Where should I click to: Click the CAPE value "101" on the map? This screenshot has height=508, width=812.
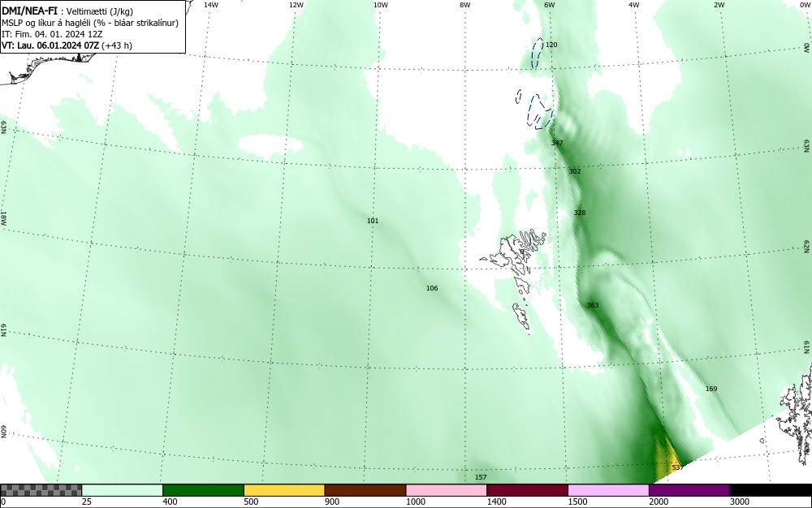point(373,221)
